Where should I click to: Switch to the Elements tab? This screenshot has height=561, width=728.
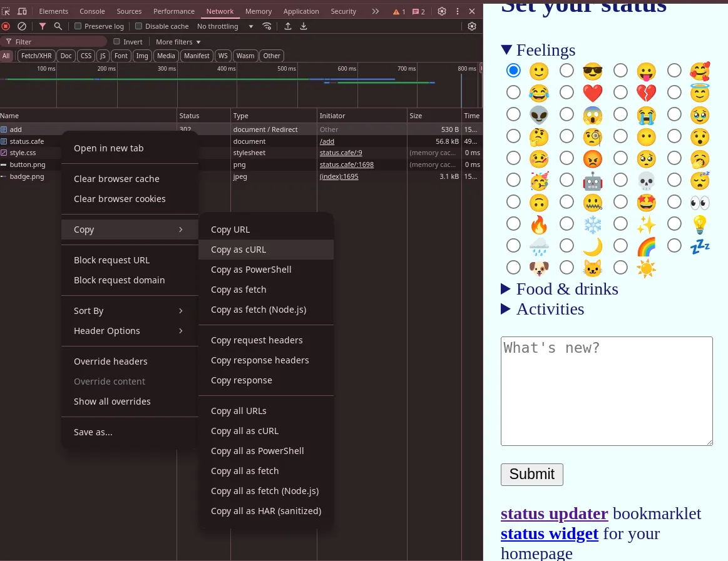tap(54, 11)
